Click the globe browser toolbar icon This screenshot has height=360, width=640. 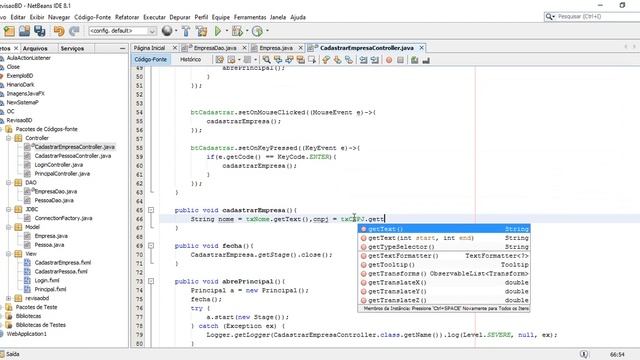(x=167, y=31)
